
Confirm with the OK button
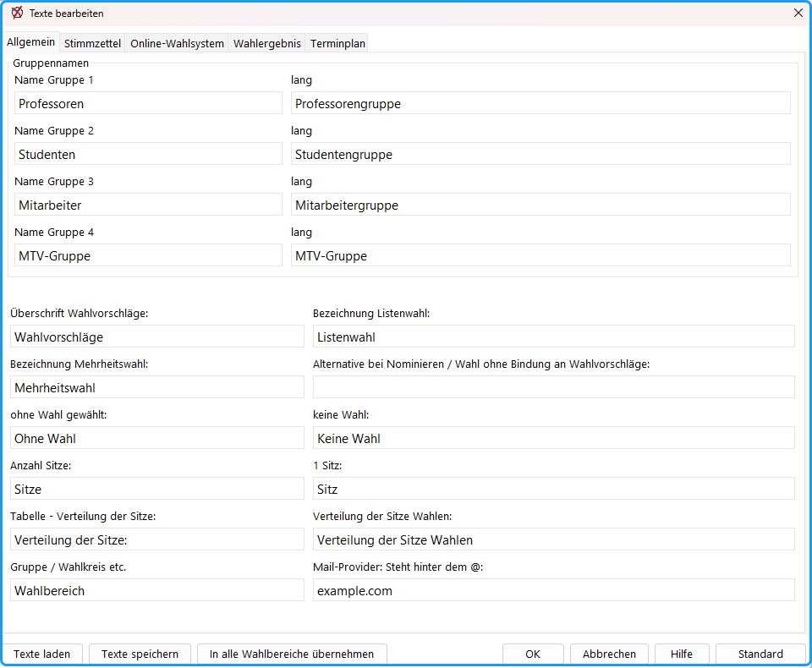(533, 654)
